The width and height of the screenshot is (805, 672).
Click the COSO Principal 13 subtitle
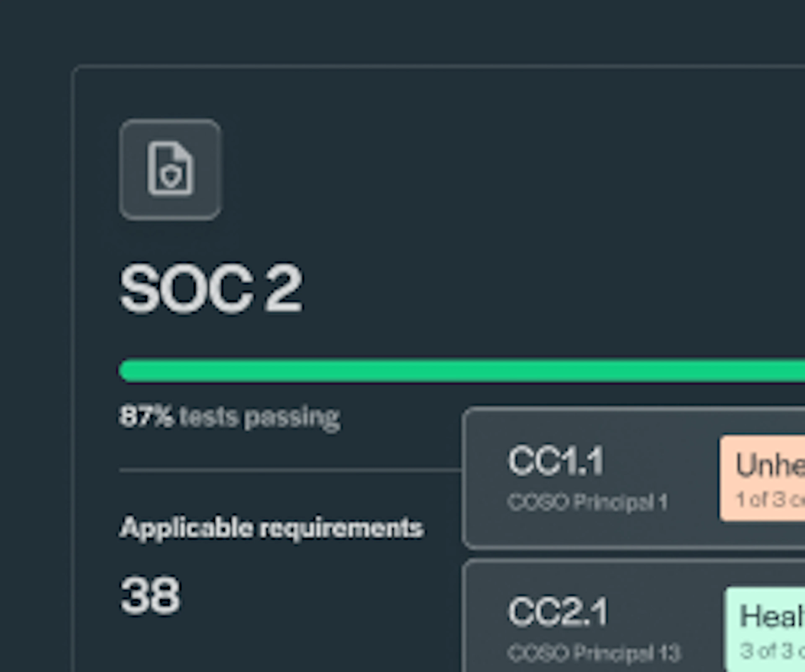pos(594,653)
